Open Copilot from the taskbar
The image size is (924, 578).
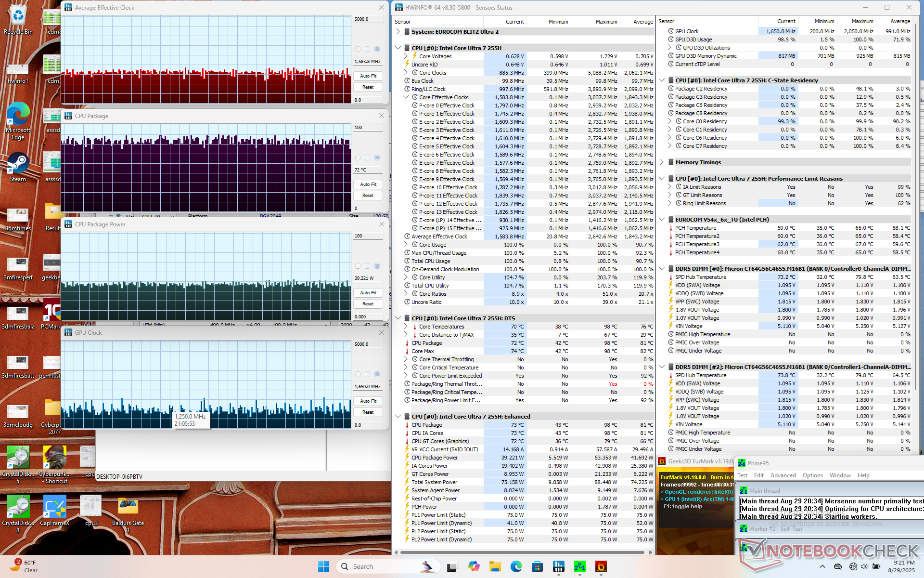(474, 566)
